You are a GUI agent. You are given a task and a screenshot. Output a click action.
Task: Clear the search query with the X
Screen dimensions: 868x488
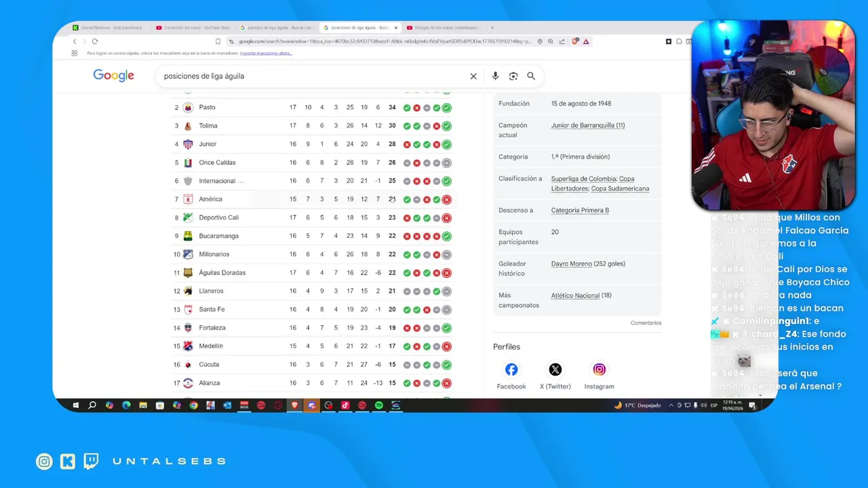tap(473, 76)
